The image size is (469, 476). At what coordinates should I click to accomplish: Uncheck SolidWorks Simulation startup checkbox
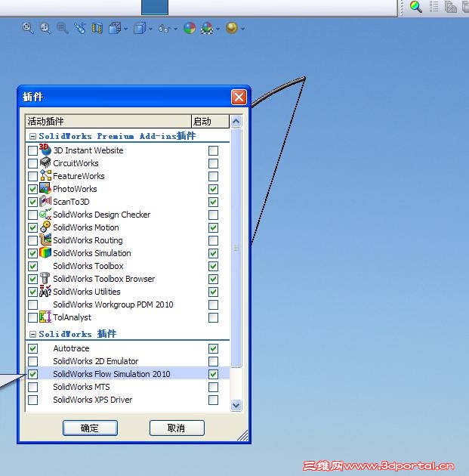(213, 253)
